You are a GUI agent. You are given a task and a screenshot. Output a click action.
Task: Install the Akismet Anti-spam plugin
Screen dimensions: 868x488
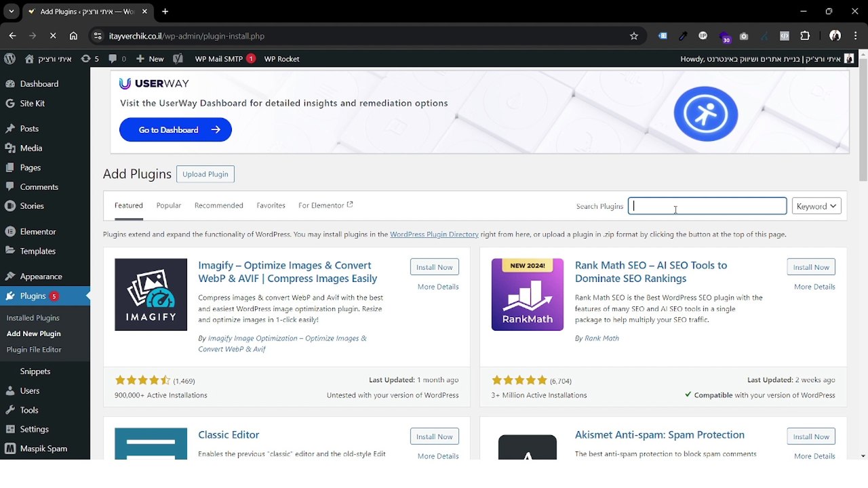point(811,436)
